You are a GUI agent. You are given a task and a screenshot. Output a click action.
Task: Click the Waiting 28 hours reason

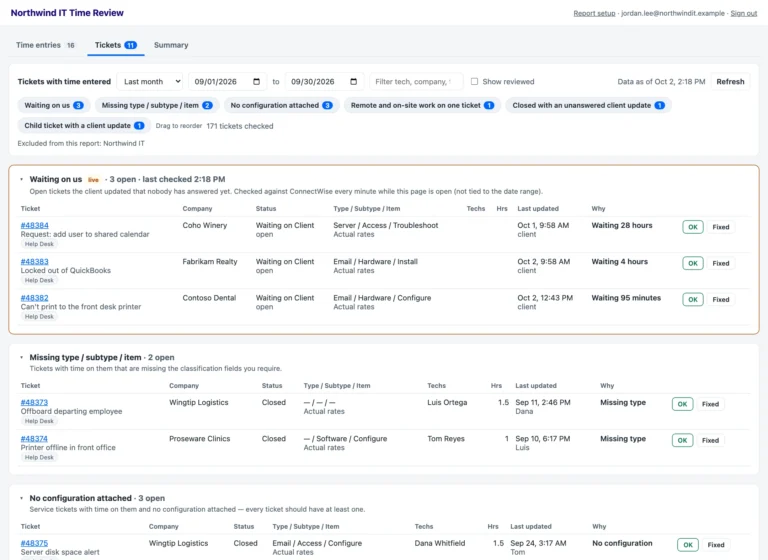622,225
